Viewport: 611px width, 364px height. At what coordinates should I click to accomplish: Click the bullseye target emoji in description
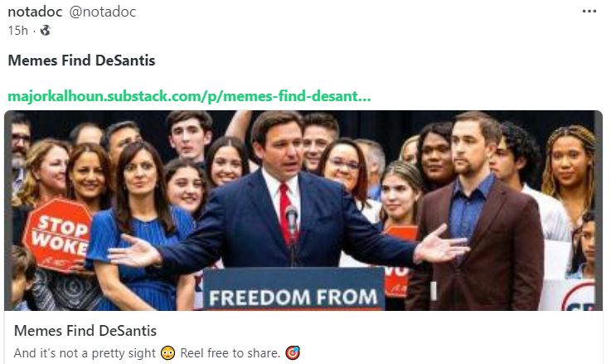coord(293,352)
